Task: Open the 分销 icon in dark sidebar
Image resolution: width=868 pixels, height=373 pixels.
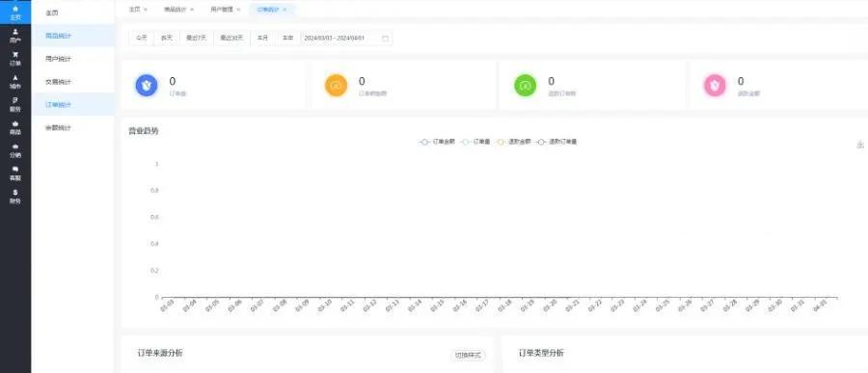Action: [x=14, y=147]
